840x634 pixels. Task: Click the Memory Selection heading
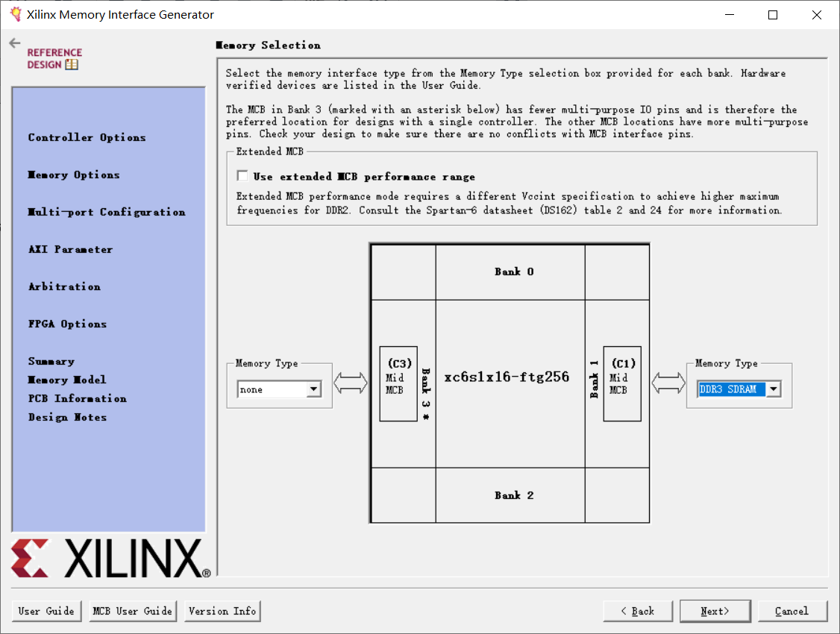(269, 45)
